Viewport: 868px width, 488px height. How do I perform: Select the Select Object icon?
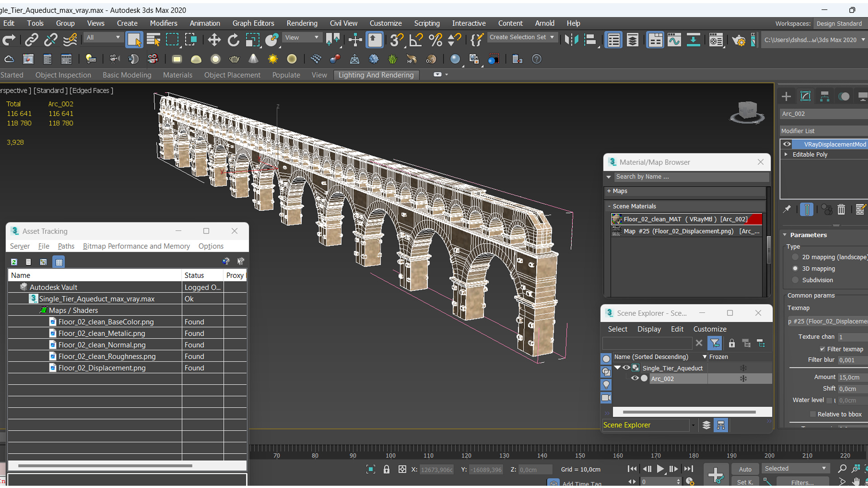[134, 39]
